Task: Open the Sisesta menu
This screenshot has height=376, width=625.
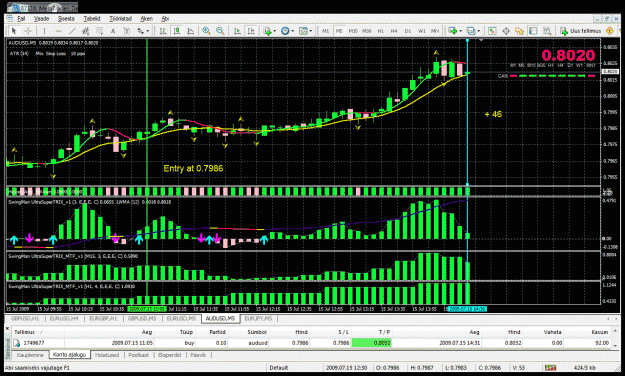Action: point(66,19)
